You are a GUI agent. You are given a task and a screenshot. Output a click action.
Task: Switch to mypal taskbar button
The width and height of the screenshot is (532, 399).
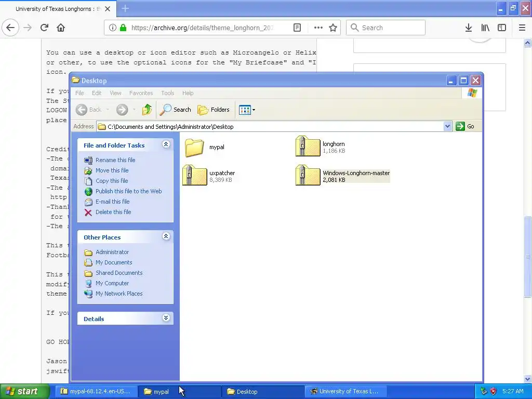coord(179,392)
